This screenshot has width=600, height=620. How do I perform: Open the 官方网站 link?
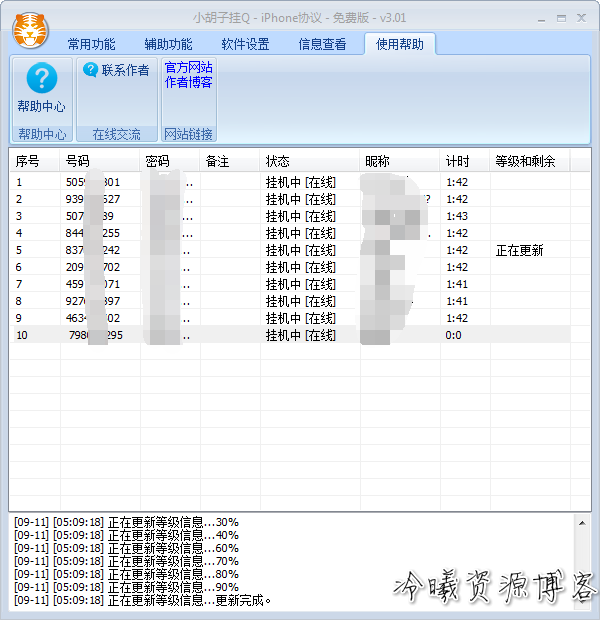pyautogui.click(x=189, y=67)
